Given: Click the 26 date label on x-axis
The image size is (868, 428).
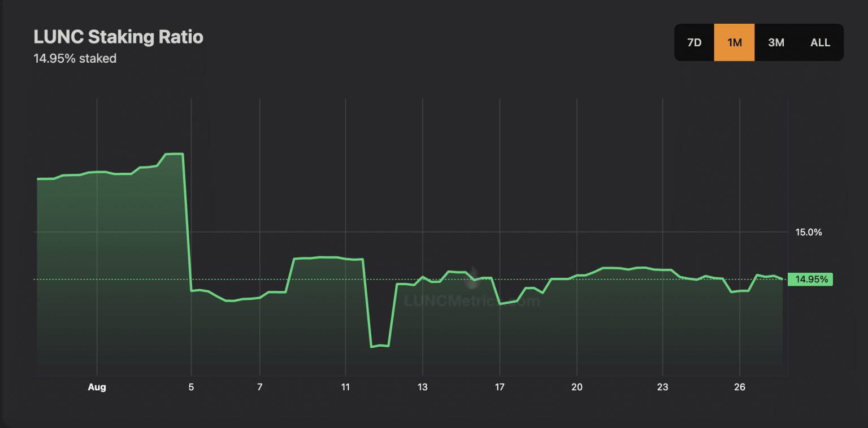Looking at the screenshot, I should point(740,387).
